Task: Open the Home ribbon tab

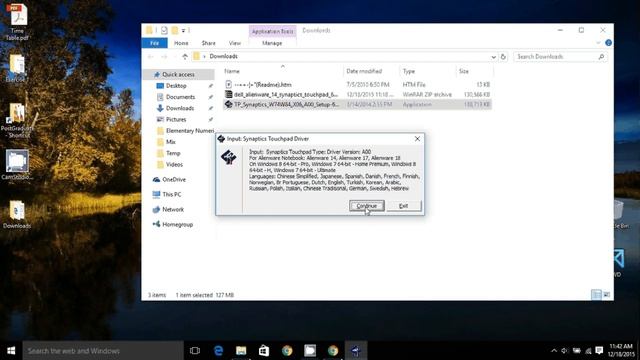Action: click(181, 43)
